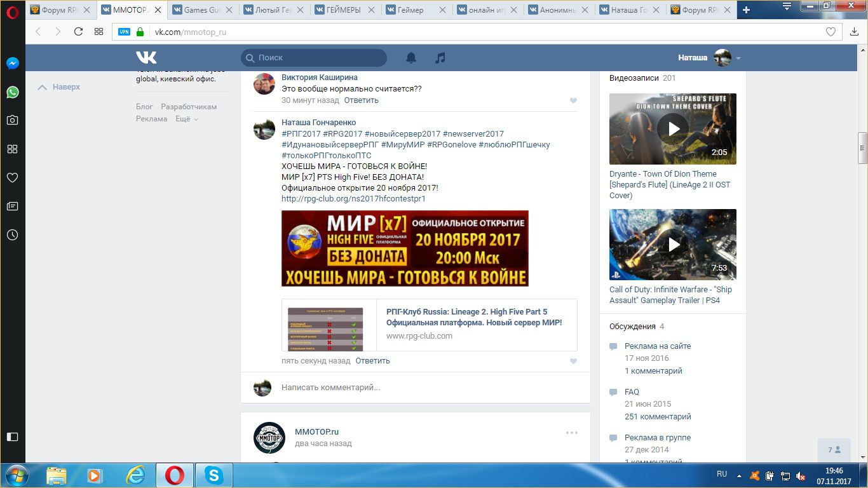Like Наташа Гончаренко's comment
This screenshot has width=868, height=488.
point(573,361)
